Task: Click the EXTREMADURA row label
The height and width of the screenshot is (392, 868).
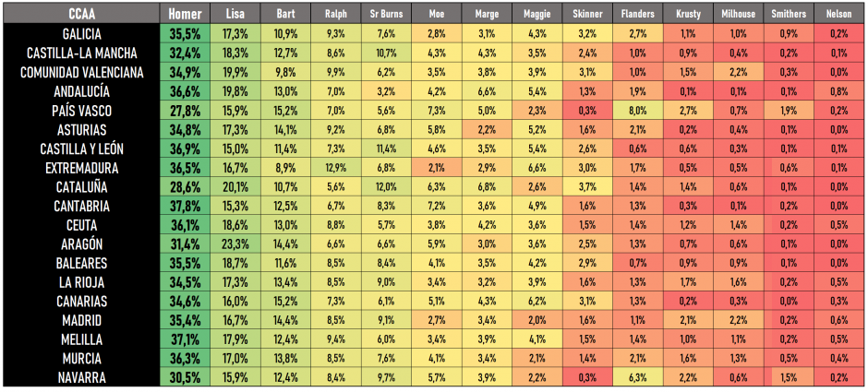Action: (79, 168)
